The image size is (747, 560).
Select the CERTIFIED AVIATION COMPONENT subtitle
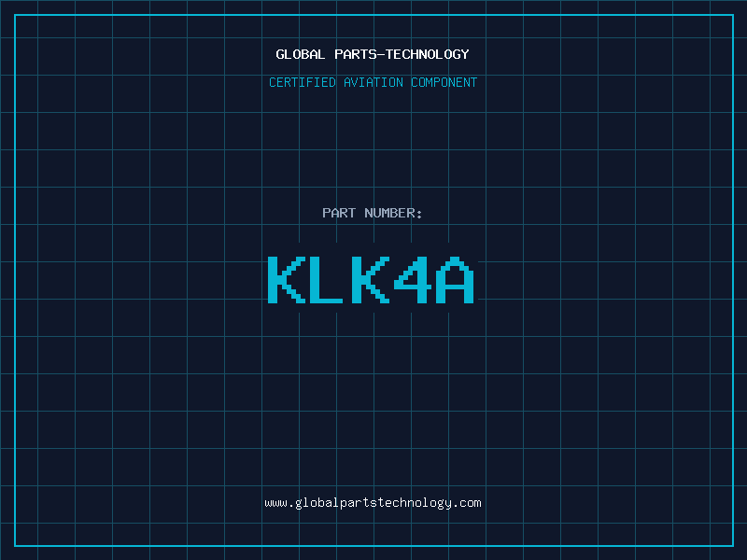tap(373, 82)
